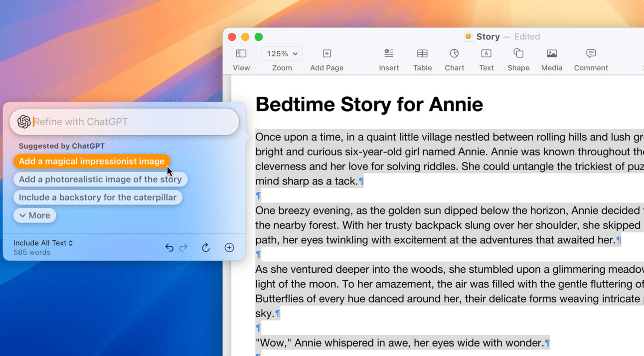Screen dimensions: 644x356
Task: Regenerate the ChatGPT response
Action: (205, 247)
